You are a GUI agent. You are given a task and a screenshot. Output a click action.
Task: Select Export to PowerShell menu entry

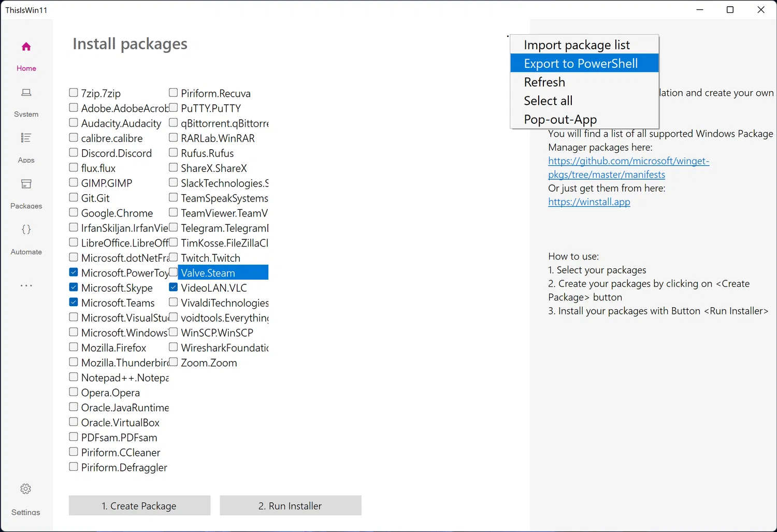[x=581, y=64]
